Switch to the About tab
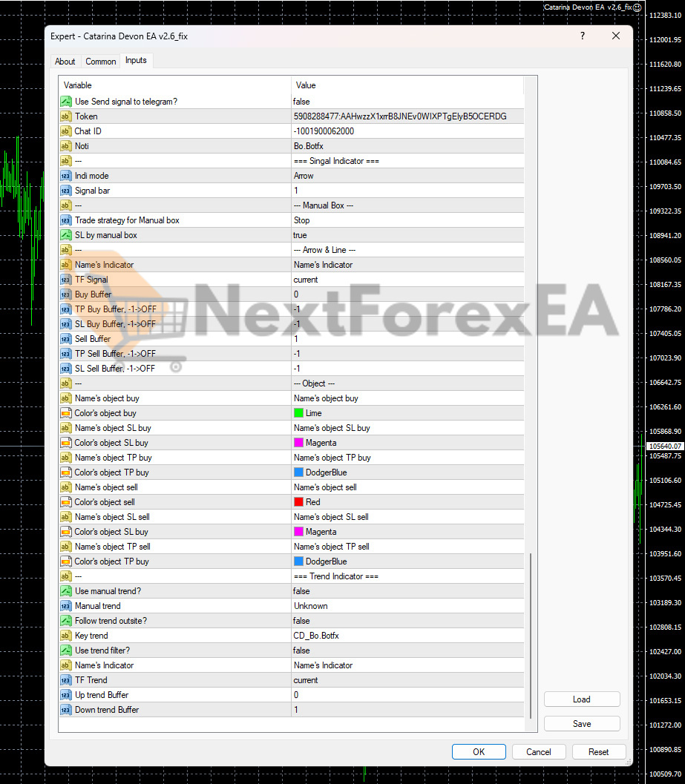Image resolution: width=685 pixels, height=784 pixels. [65, 62]
